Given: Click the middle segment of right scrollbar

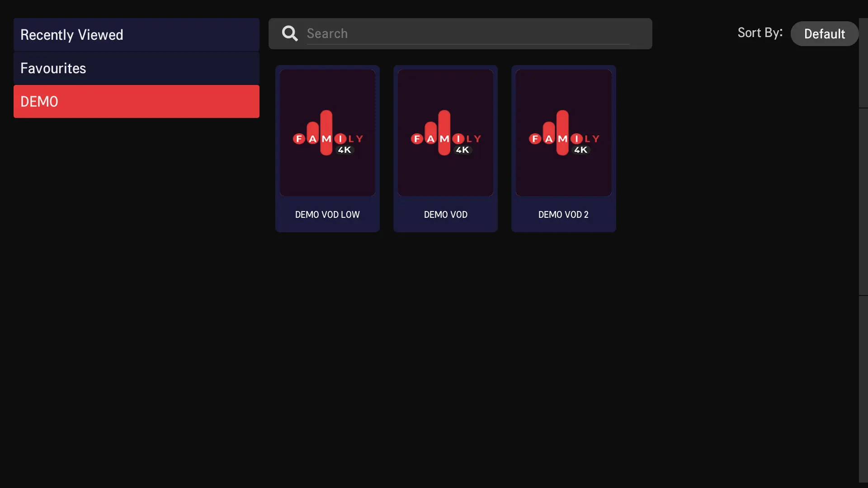Looking at the screenshot, I should coord(863,202).
